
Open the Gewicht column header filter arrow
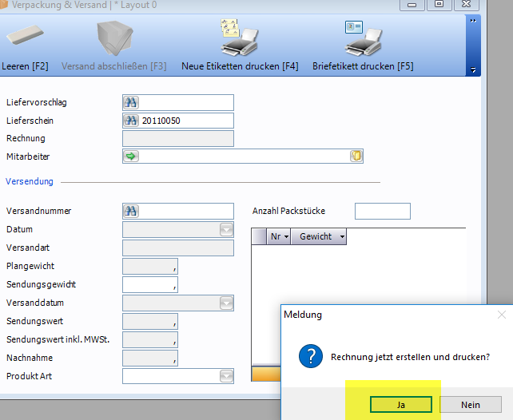(x=342, y=237)
